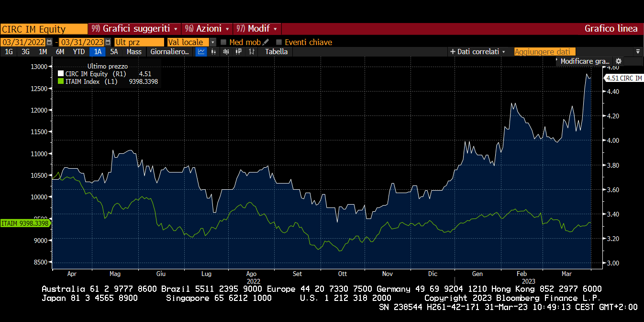Click the pencil icon next to Med mob
The image size is (644, 322).
coord(266,42)
